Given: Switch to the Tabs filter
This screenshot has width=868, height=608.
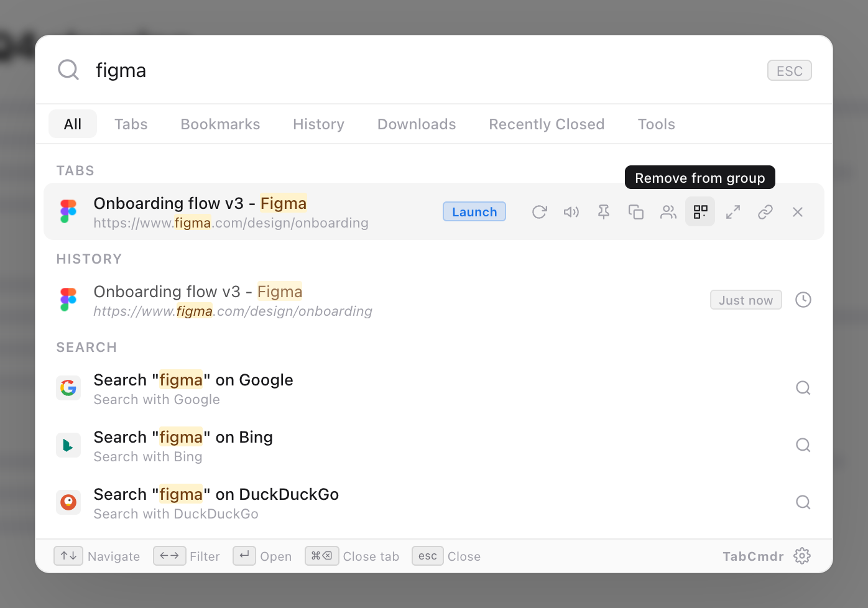Looking at the screenshot, I should point(131,124).
